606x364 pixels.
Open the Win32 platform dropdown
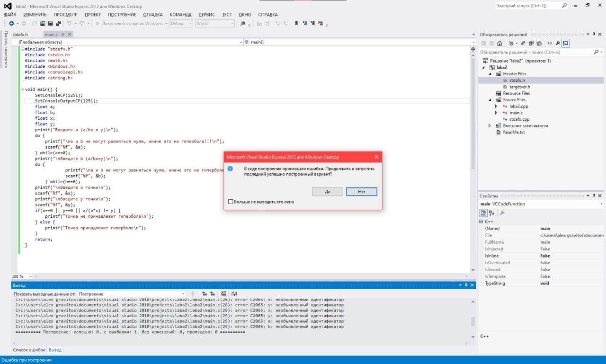pyautogui.click(x=214, y=23)
